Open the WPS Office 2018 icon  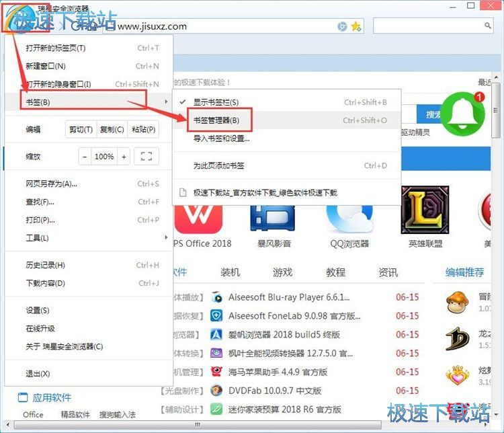click(x=198, y=219)
